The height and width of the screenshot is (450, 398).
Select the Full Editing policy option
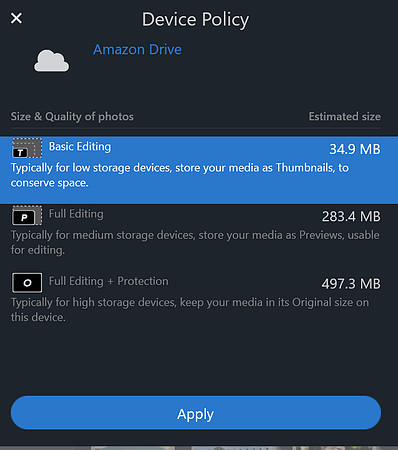click(199, 231)
